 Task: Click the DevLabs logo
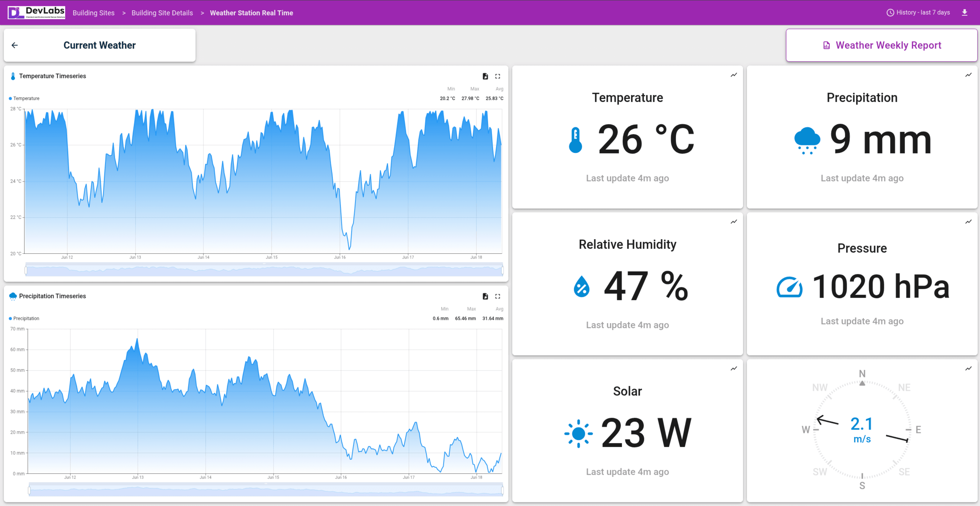pyautogui.click(x=36, y=13)
